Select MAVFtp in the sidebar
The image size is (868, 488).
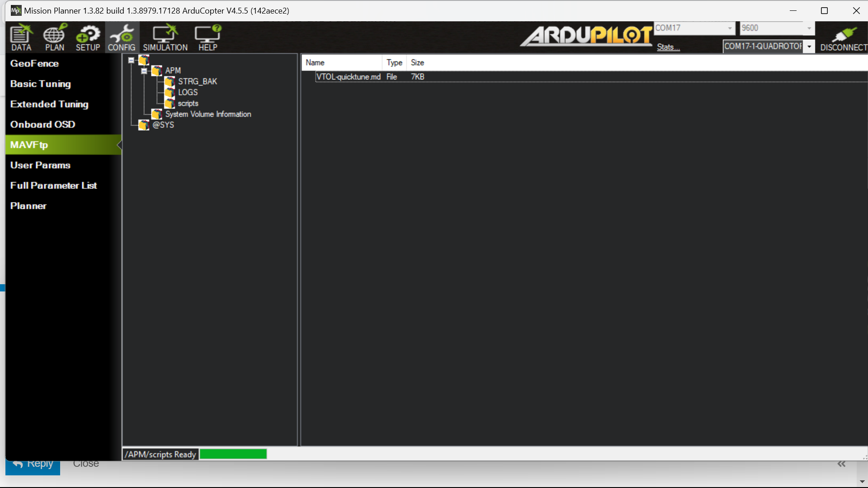pyautogui.click(x=63, y=145)
